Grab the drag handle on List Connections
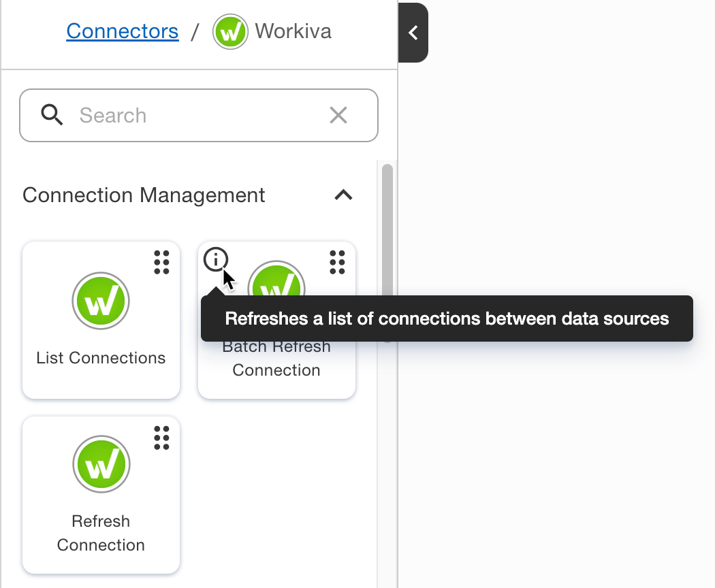 (x=161, y=262)
